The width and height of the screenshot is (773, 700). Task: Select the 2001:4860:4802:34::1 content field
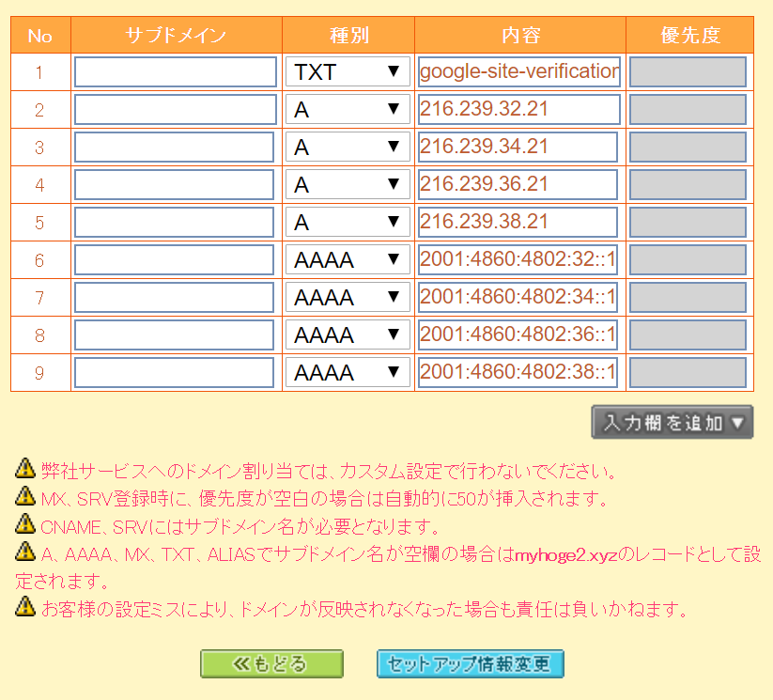(518, 298)
